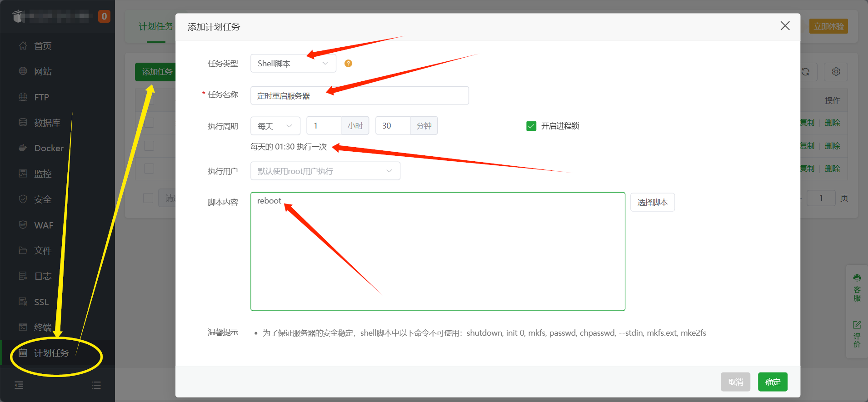
Task: Open 数据库 in the sidebar menu
Action: click(x=47, y=123)
